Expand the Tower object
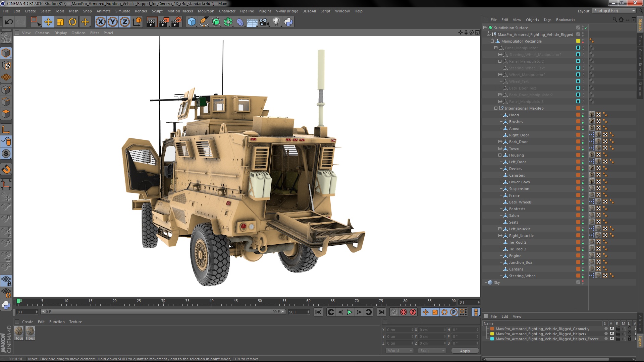This screenshot has height=362, width=644. 500,148
